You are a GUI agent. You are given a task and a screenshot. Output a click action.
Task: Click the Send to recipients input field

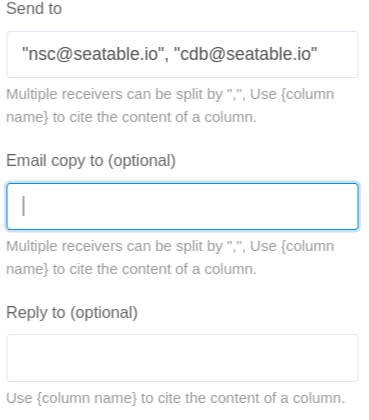point(182,54)
